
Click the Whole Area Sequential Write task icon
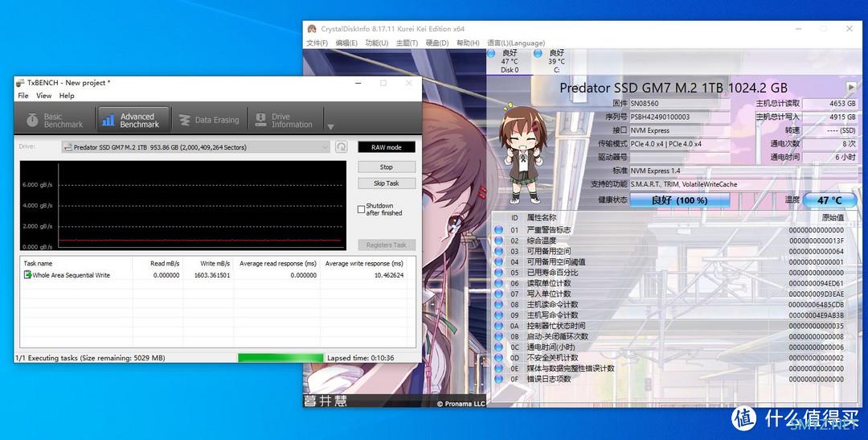27,275
